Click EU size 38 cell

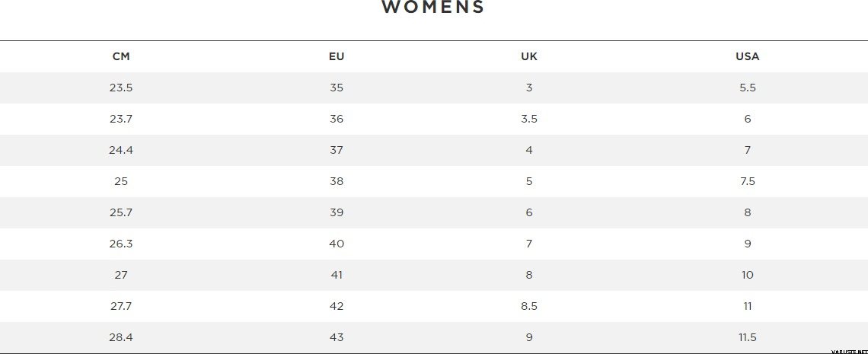tap(336, 181)
